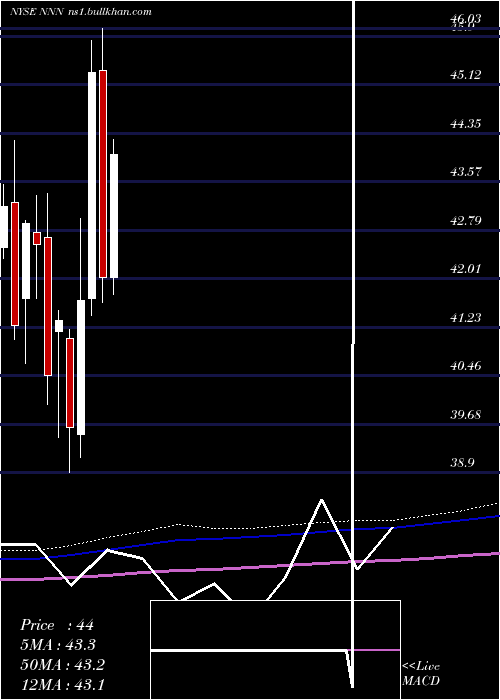Click the 40.46 price axis label
The height and width of the screenshot is (700, 500).
[x=466, y=366]
